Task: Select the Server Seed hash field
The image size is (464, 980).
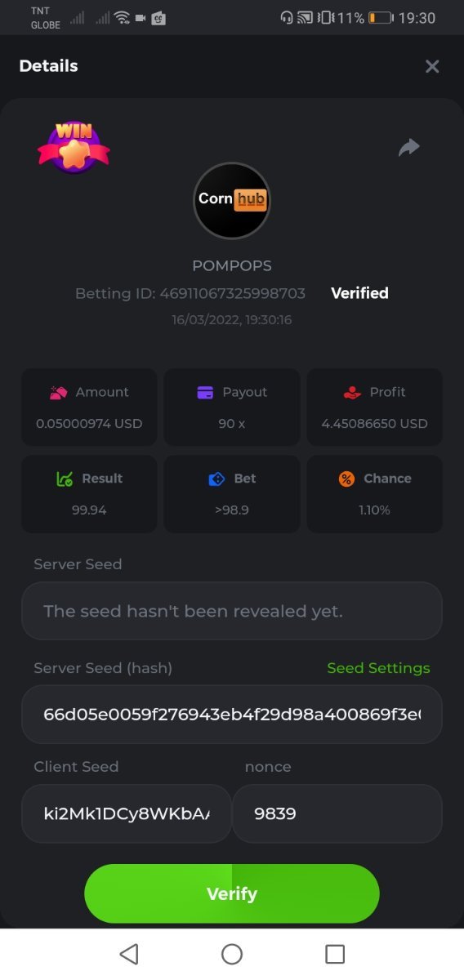Action: pos(232,715)
